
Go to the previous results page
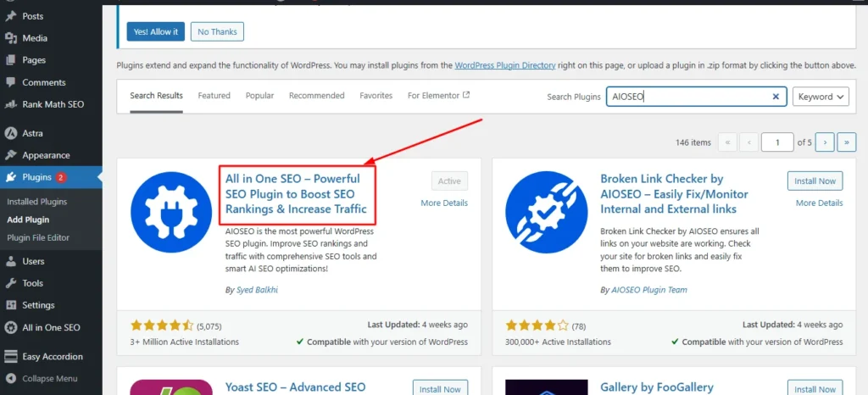(x=749, y=142)
